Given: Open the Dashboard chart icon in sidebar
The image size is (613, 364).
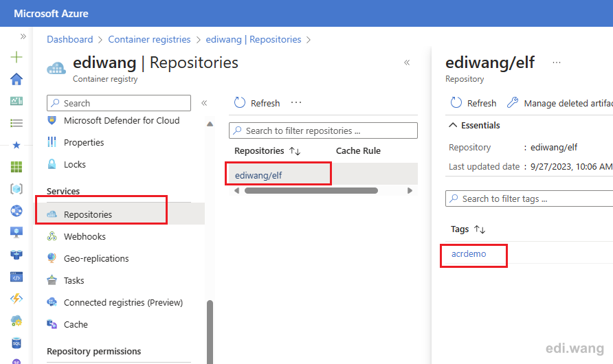Looking at the screenshot, I should point(16,101).
